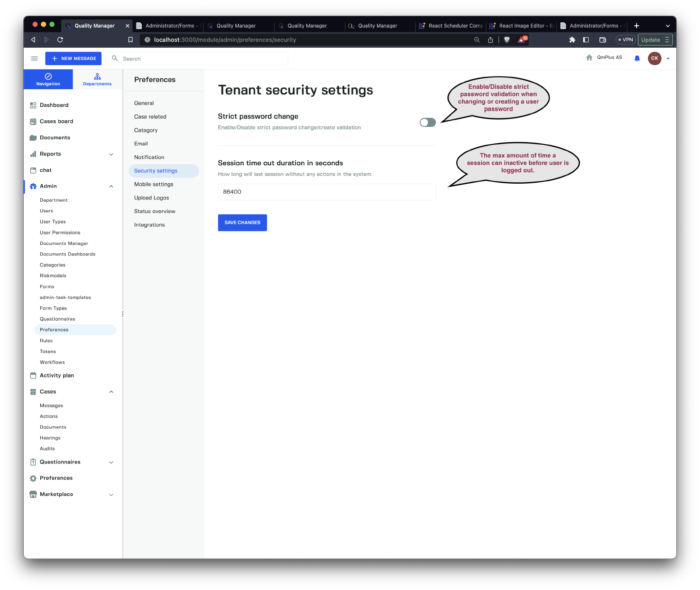Click the hamburger menu icon

34,59
